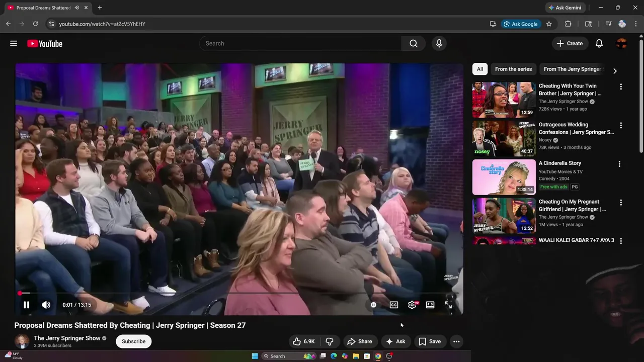Open The Jerry Springer Show channel name
This screenshot has height=362, width=644.
(67, 338)
